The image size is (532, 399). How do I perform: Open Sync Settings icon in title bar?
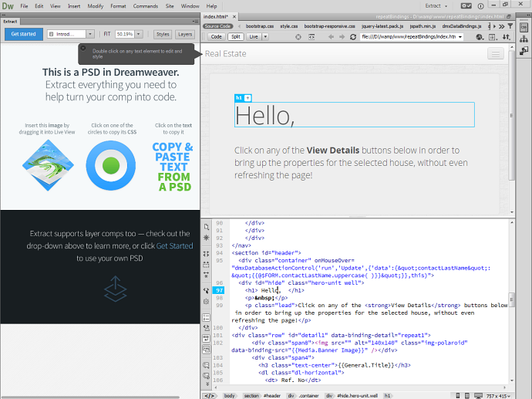(x=466, y=5)
